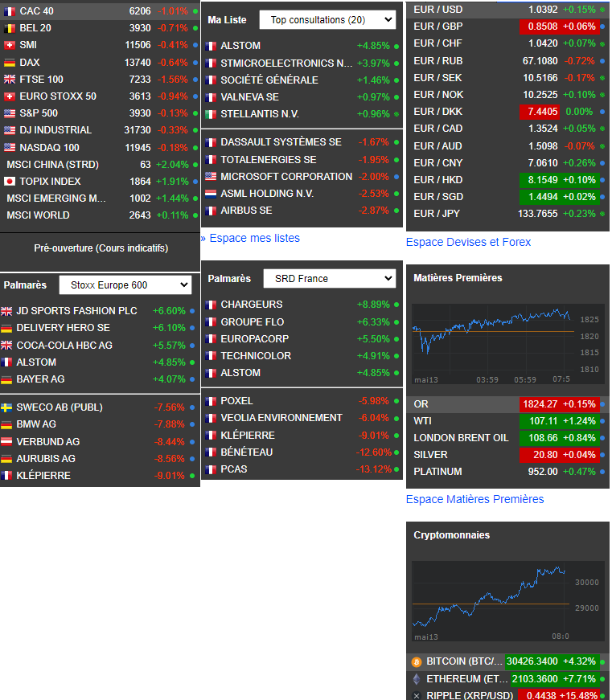Image resolution: width=612 pixels, height=700 pixels.
Task: Open Espace Matières Premières link
Action: (x=474, y=499)
